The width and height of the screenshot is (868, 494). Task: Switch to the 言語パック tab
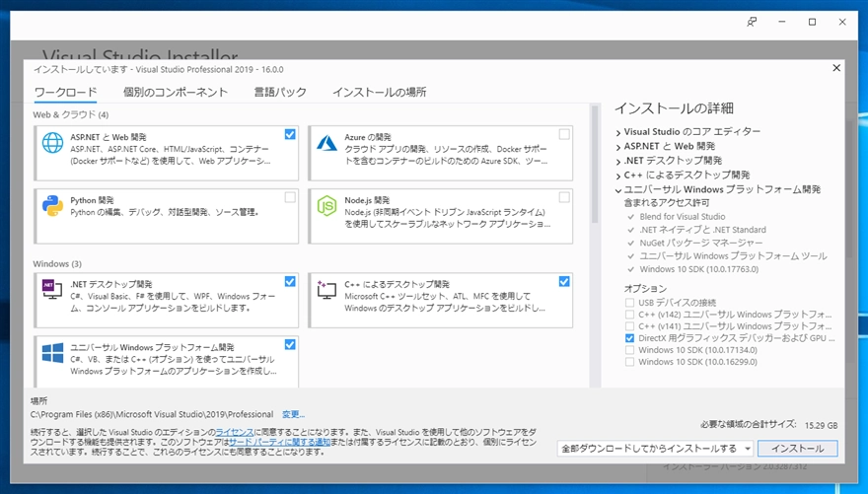[280, 93]
